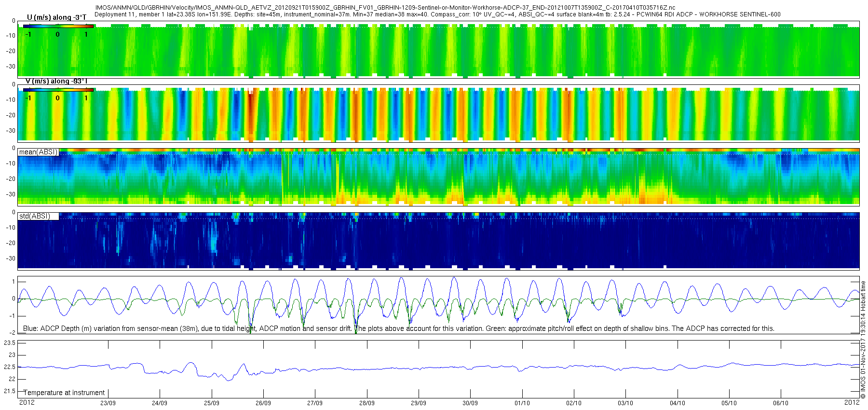Click the 21.5 temperature axis tick
The height and width of the screenshot is (410, 868).
pos(10,391)
